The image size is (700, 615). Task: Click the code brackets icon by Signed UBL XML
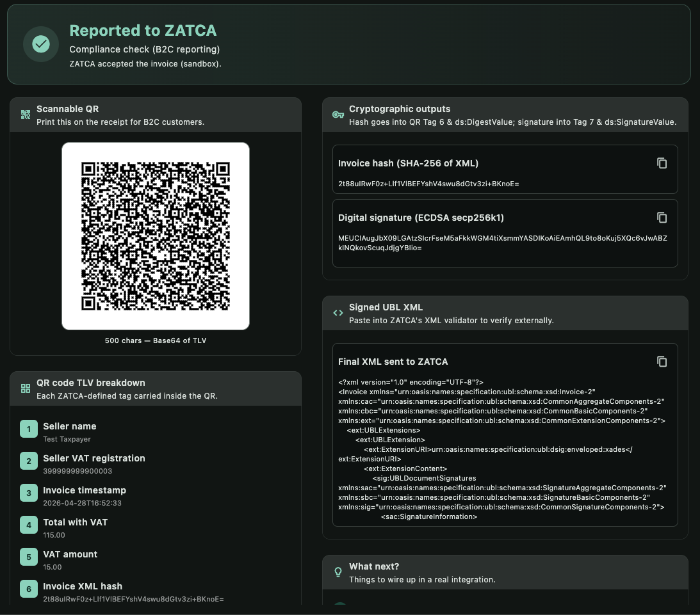[338, 313]
